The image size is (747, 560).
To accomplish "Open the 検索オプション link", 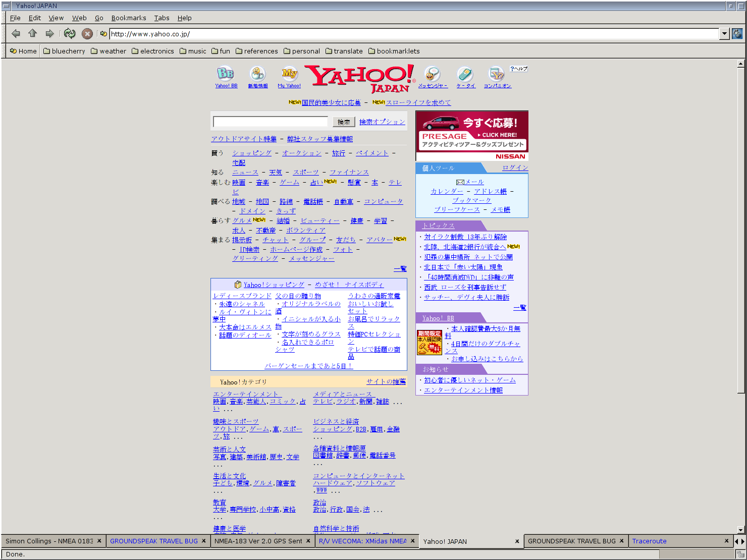I will [x=382, y=122].
